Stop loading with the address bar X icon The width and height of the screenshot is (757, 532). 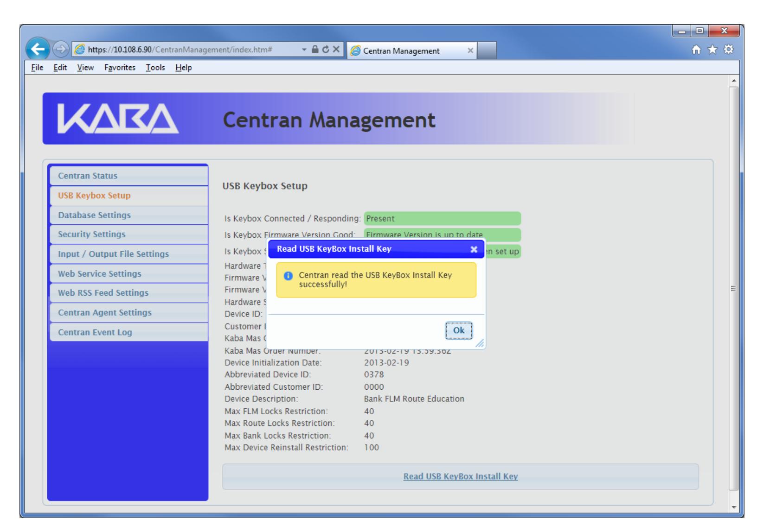pyautogui.click(x=336, y=50)
